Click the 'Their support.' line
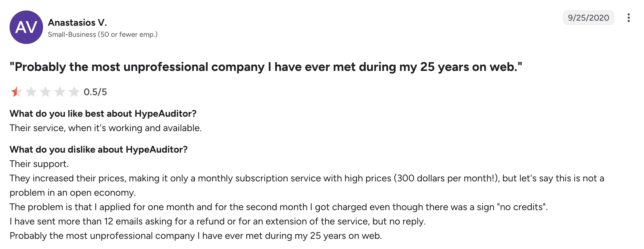The width and height of the screenshot is (644, 249). coord(39,164)
